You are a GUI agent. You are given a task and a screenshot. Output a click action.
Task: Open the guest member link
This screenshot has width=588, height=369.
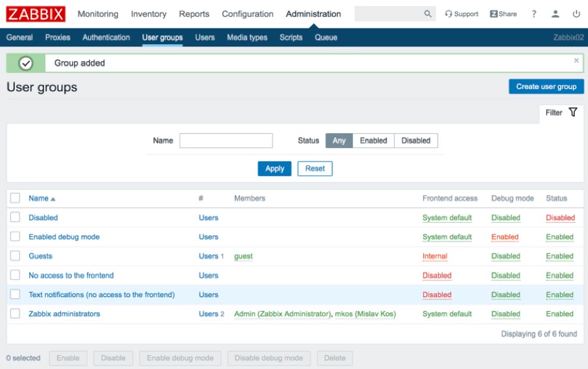tap(243, 256)
